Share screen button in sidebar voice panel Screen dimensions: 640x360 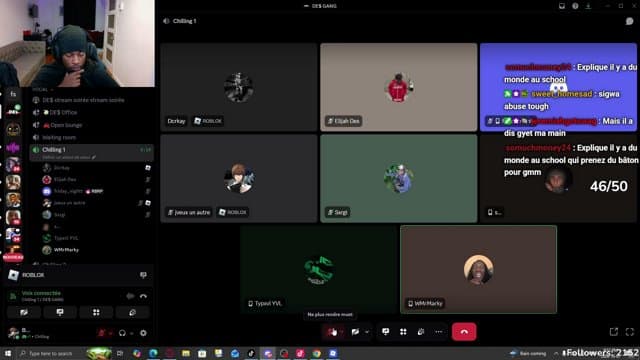(x=60, y=313)
